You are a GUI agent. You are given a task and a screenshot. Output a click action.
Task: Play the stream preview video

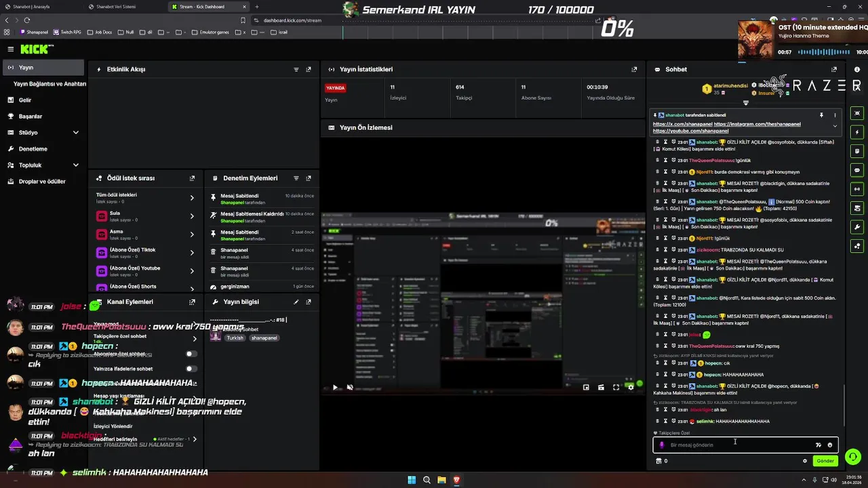(x=335, y=387)
